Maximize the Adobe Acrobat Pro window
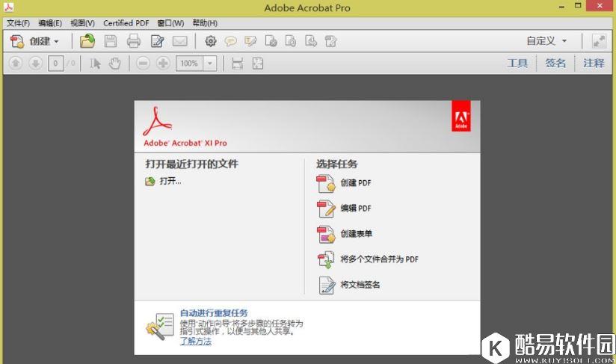The height and width of the screenshot is (364, 616). point(578,6)
